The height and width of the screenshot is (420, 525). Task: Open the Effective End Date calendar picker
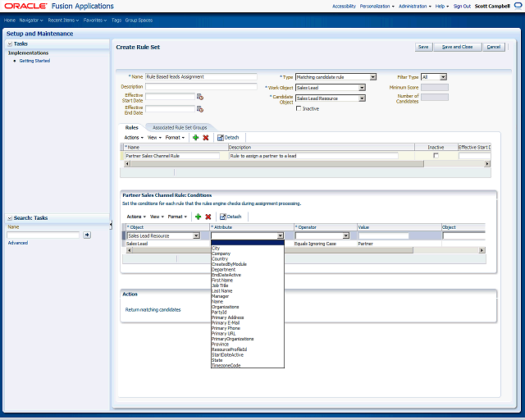click(200, 109)
